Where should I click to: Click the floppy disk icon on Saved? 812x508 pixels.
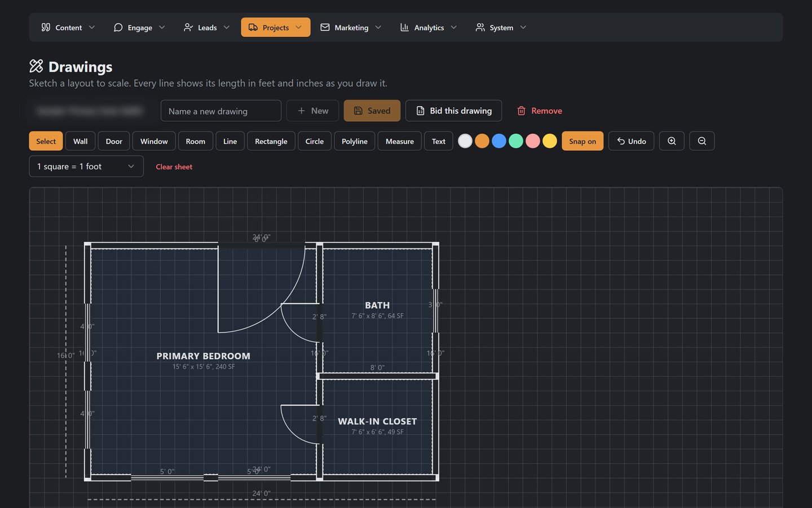[x=358, y=111]
